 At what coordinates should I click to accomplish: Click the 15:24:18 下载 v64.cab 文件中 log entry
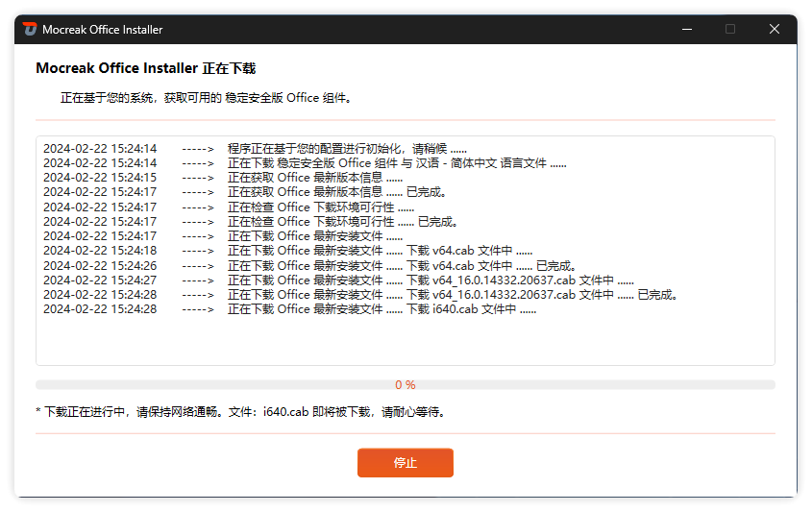coord(380,251)
